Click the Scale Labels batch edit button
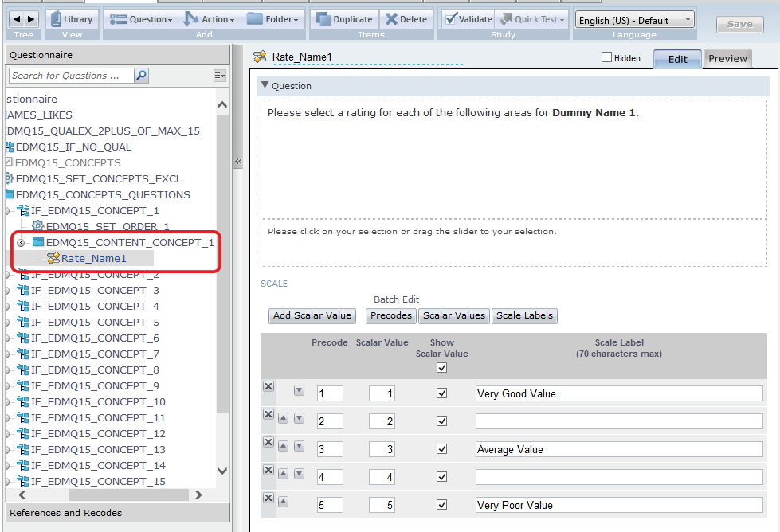This screenshot has width=780, height=532. (524, 315)
